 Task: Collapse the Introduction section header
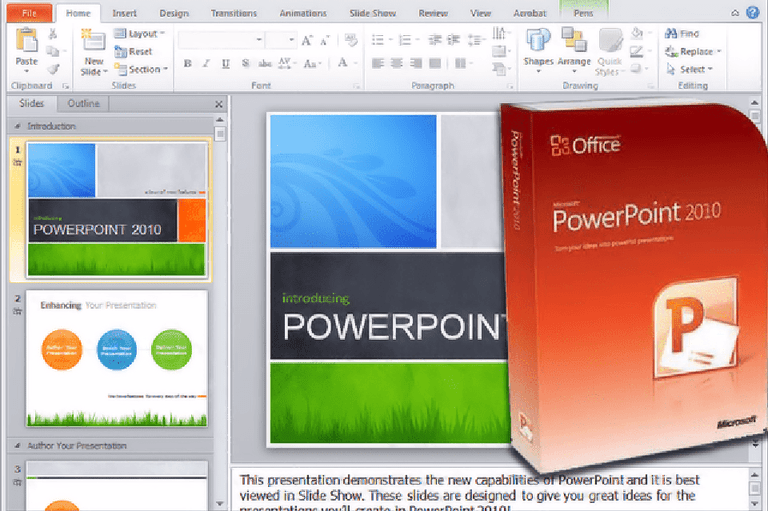click(16, 126)
